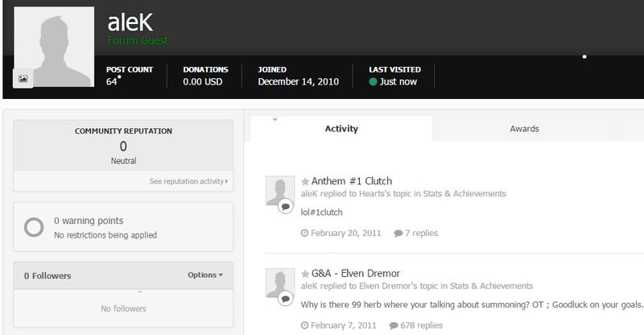Image resolution: width=644 pixels, height=335 pixels.
Task: Click the comment bubble icon next to 678 replies
Action: pyautogui.click(x=393, y=326)
